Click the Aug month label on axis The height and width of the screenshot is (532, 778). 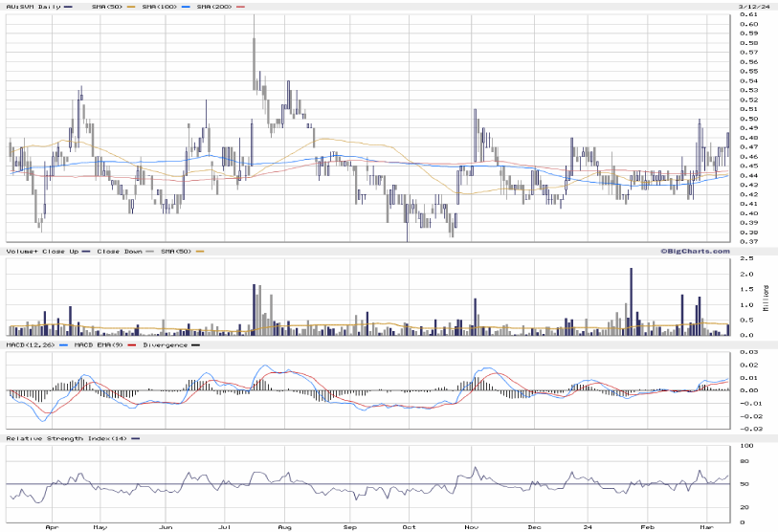(284, 526)
